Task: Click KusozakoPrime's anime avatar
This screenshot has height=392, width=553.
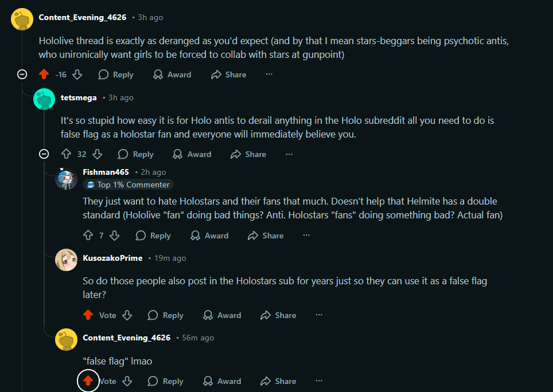Action: 66,260
